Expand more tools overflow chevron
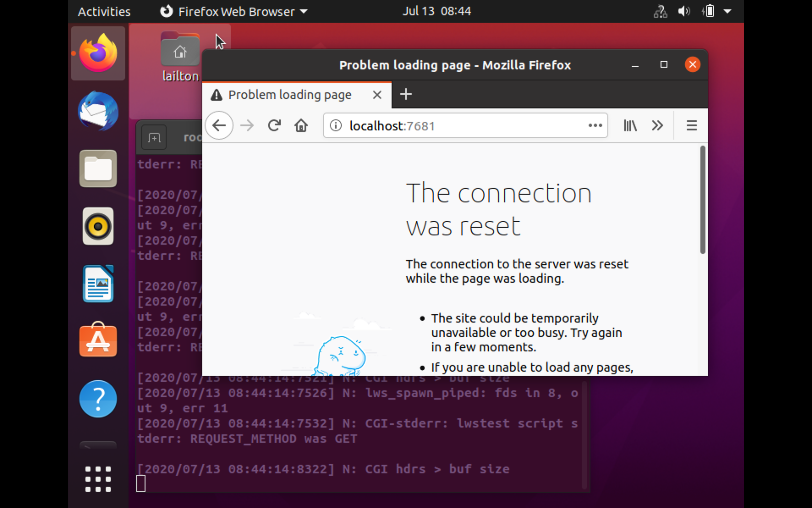This screenshot has height=508, width=812. point(657,126)
